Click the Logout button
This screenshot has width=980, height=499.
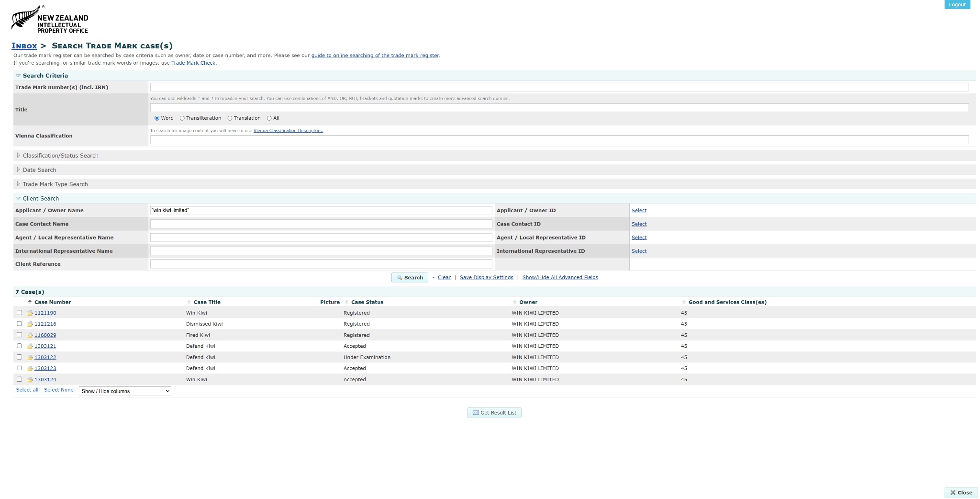pos(958,4)
